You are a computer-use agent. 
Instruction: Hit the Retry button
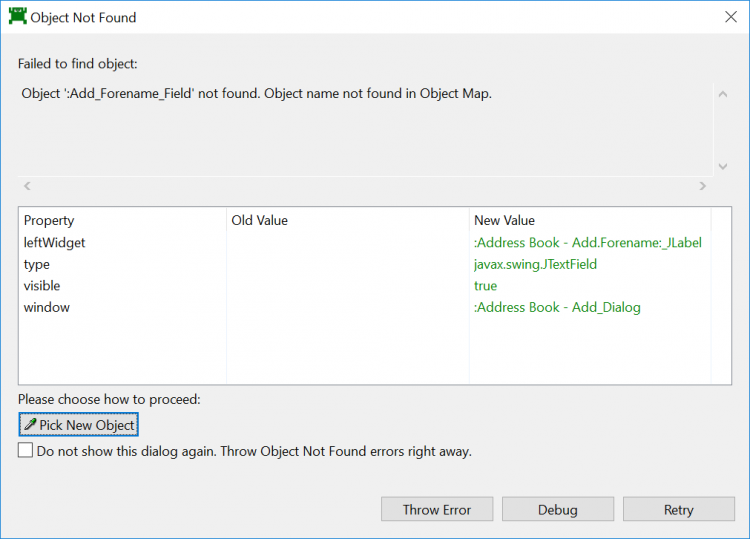pyautogui.click(x=678, y=510)
